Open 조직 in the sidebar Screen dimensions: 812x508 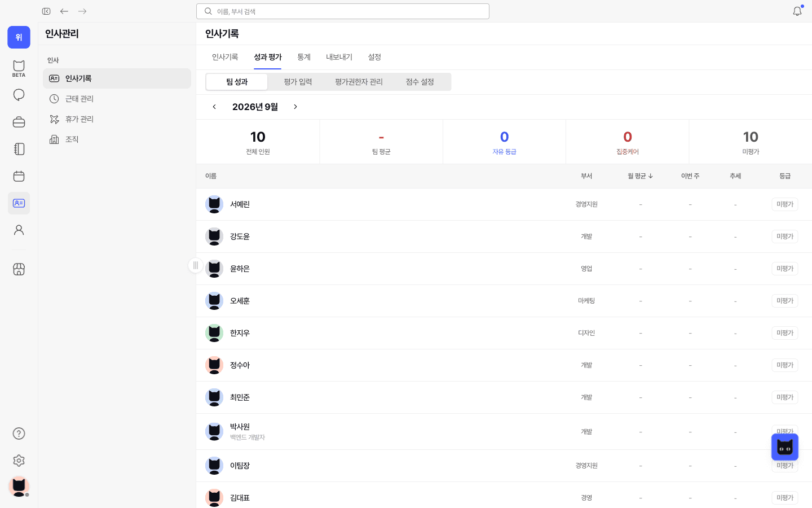[117, 139]
